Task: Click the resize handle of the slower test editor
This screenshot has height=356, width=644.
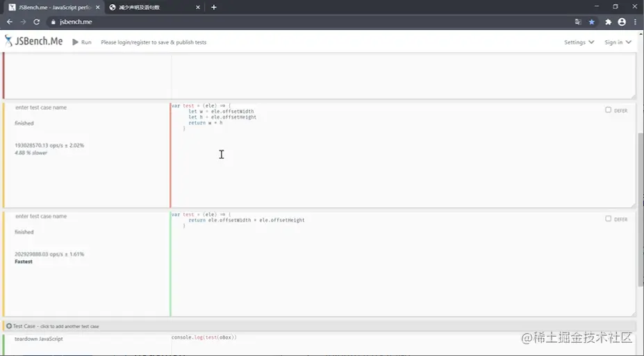Action: point(633,205)
